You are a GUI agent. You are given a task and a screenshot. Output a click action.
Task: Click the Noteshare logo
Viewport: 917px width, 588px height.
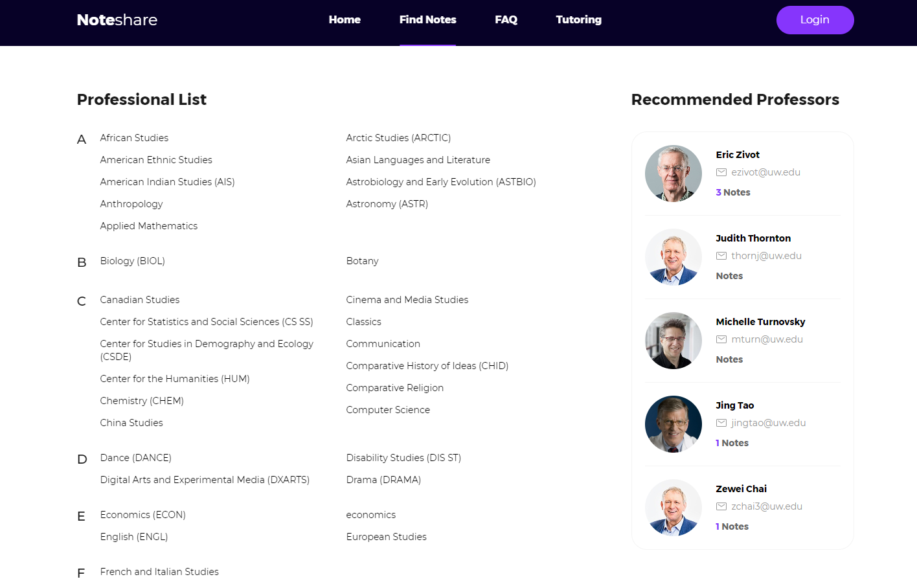tap(117, 20)
